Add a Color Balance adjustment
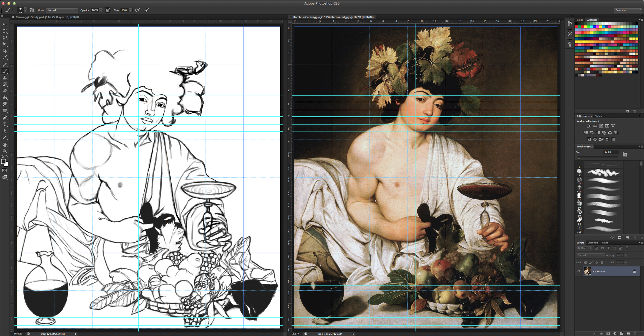Viewport: 644px width, 336px height. [x=592, y=133]
